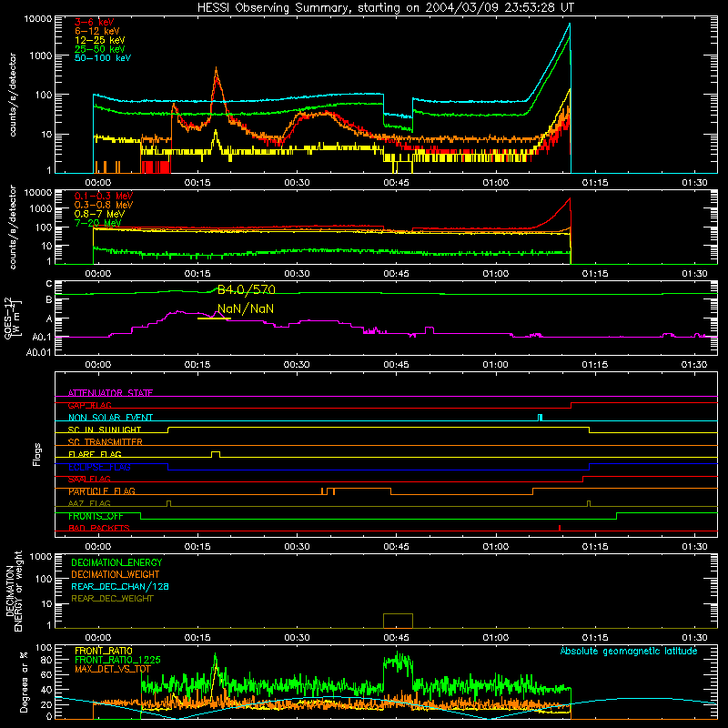Click the C class tick label on GOES axis

click(x=49, y=284)
